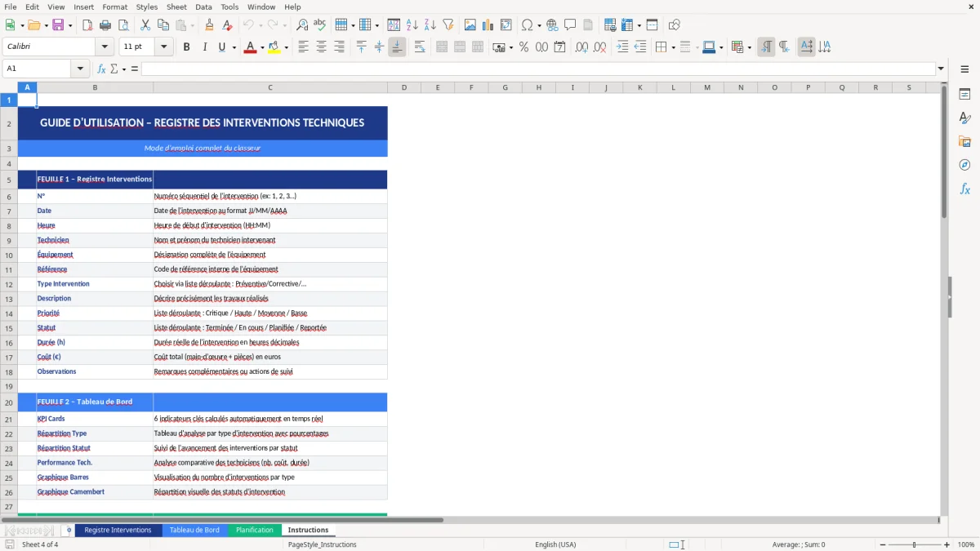Click the horizontal scrollbar
Screen dimensions: 980x551
point(223,519)
